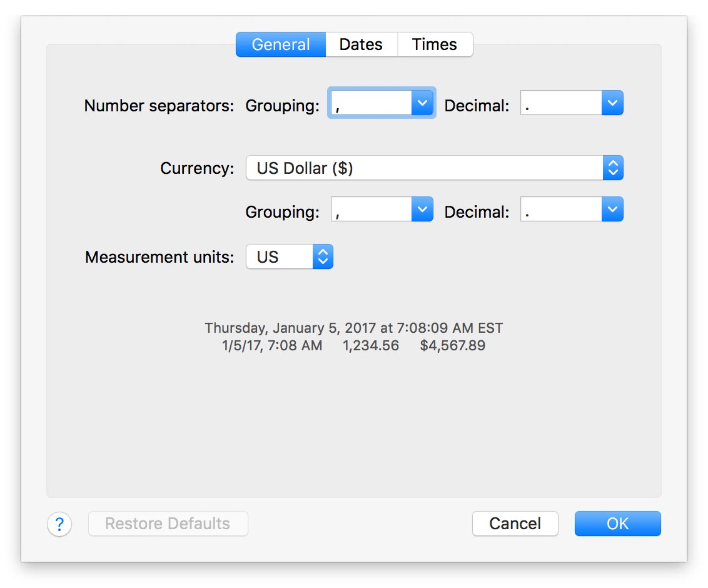Screen dimensions: 708x588
Task: Switch to the Times tab
Action: [435, 44]
